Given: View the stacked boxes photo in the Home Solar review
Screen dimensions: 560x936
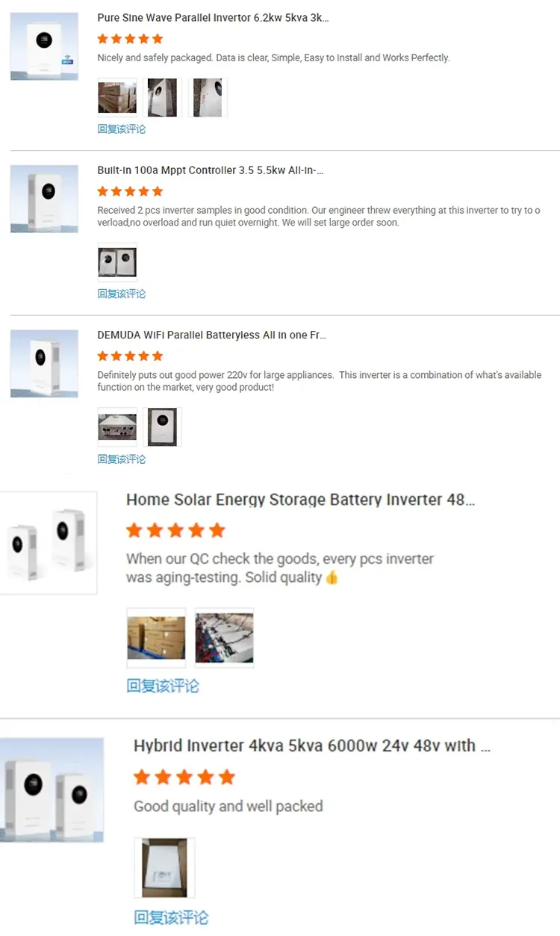Looking at the screenshot, I should [x=156, y=637].
